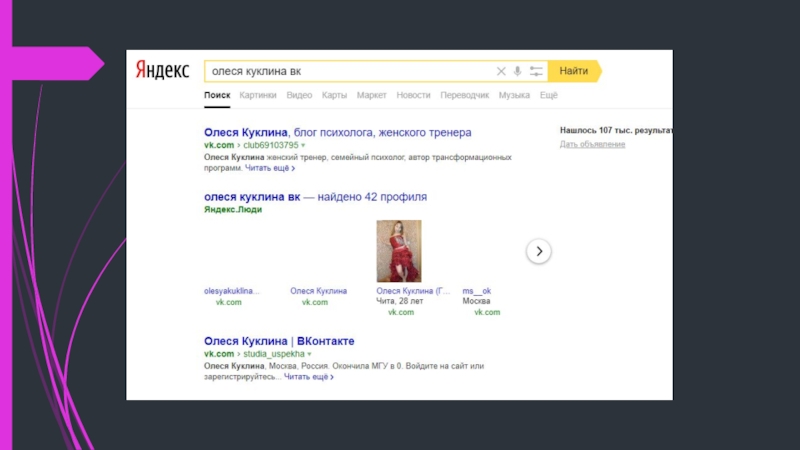The width and height of the screenshot is (800, 450).
Task: Start voice search with the microphone icon
Action: 517,71
